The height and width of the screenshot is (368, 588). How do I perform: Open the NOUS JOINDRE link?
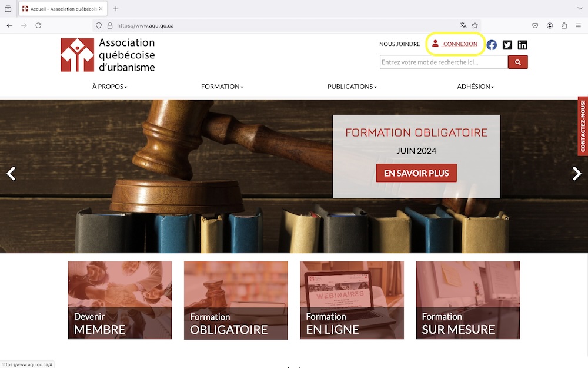pyautogui.click(x=399, y=44)
